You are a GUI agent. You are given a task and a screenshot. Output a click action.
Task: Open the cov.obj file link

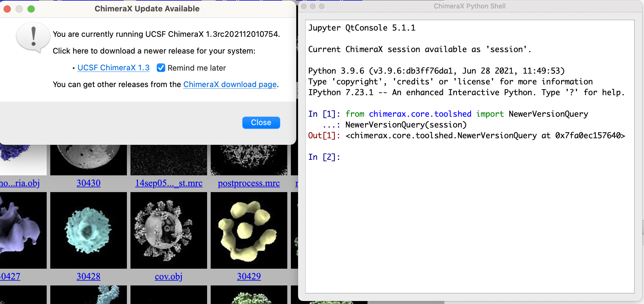[x=168, y=276]
